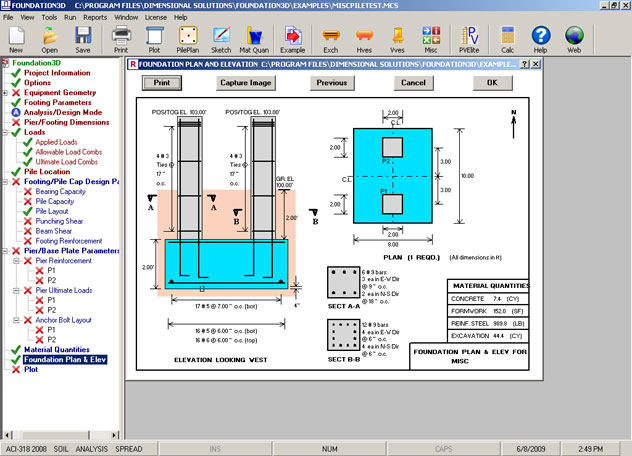This screenshot has height=456, width=632.
Task: Click the Cancel button
Action: [x=414, y=83]
